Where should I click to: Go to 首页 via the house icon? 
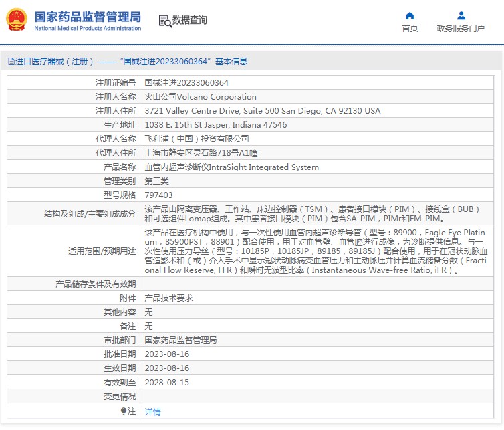(x=410, y=15)
